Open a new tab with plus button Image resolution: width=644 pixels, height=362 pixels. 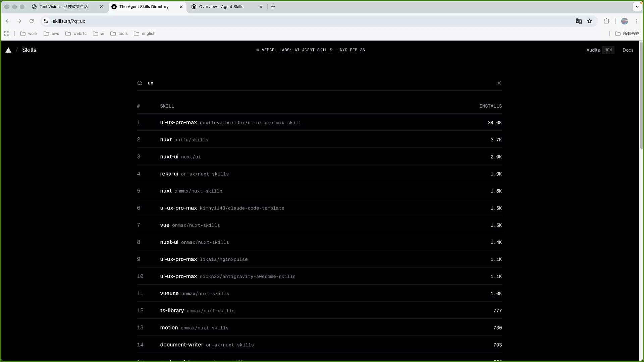tap(273, 7)
